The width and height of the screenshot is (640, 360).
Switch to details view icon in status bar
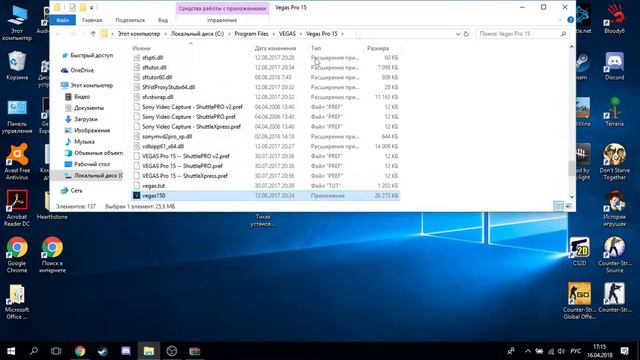[x=558, y=206]
